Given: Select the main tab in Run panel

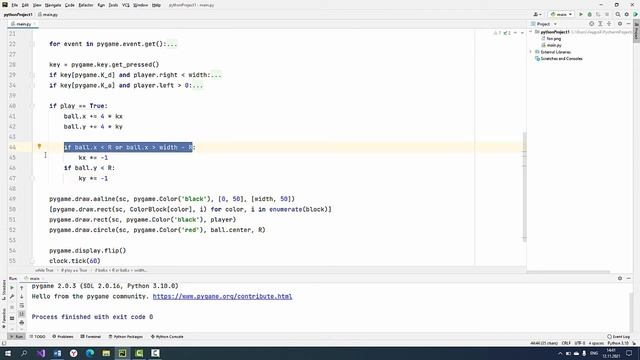Looking at the screenshot, I should click(x=33, y=278).
